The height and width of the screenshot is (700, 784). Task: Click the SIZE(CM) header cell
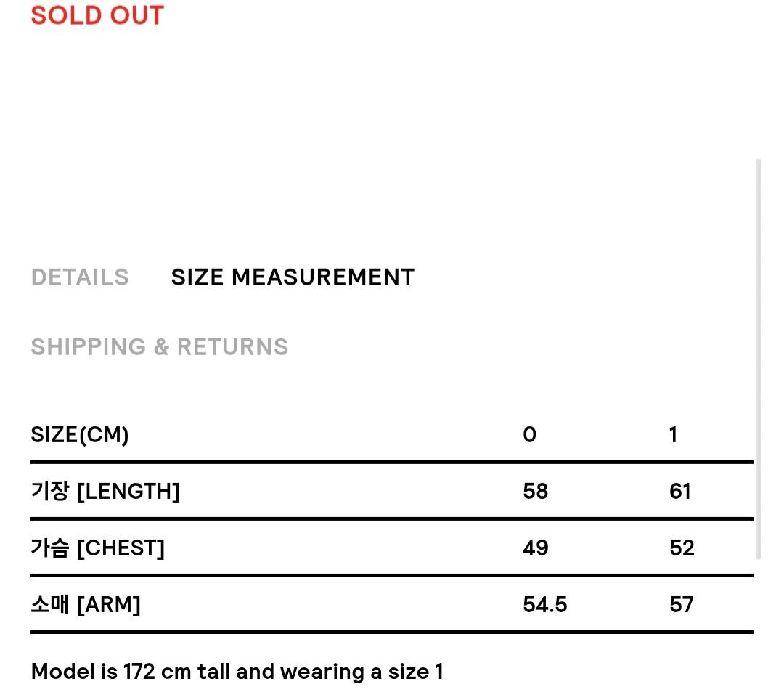click(x=80, y=434)
